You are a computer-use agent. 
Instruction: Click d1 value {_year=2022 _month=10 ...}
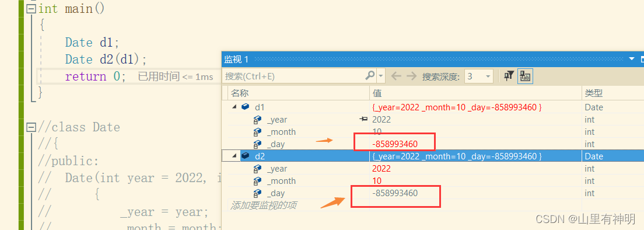[x=457, y=107]
